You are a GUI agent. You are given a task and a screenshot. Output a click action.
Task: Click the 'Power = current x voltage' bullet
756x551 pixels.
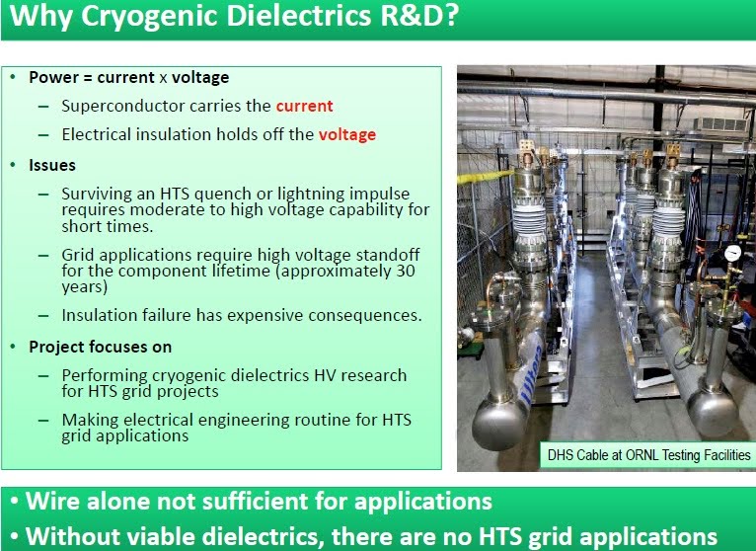[x=128, y=78]
